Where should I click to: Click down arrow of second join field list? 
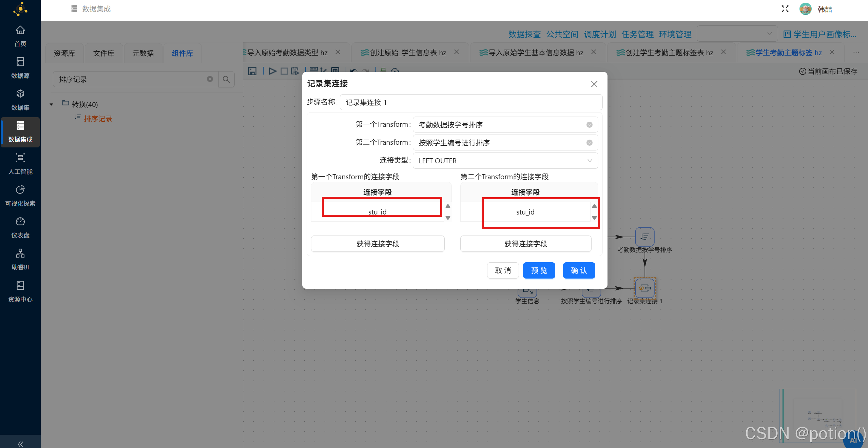pyautogui.click(x=594, y=218)
